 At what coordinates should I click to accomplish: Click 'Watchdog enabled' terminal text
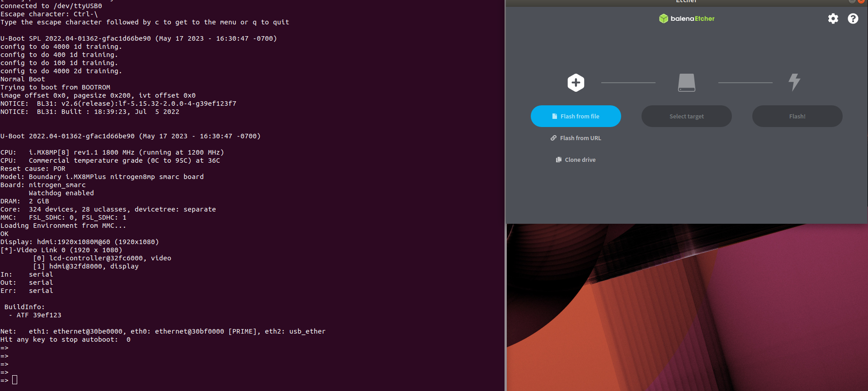pyautogui.click(x=61, y=193)
